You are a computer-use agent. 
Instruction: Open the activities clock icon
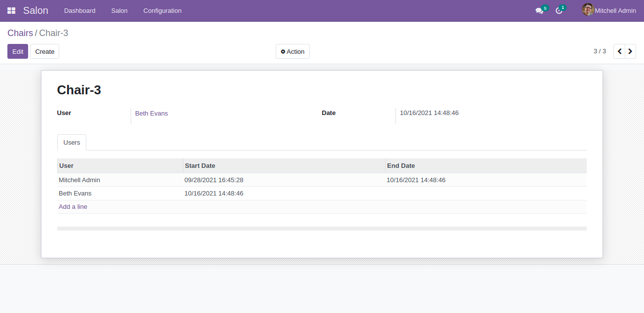559,10
